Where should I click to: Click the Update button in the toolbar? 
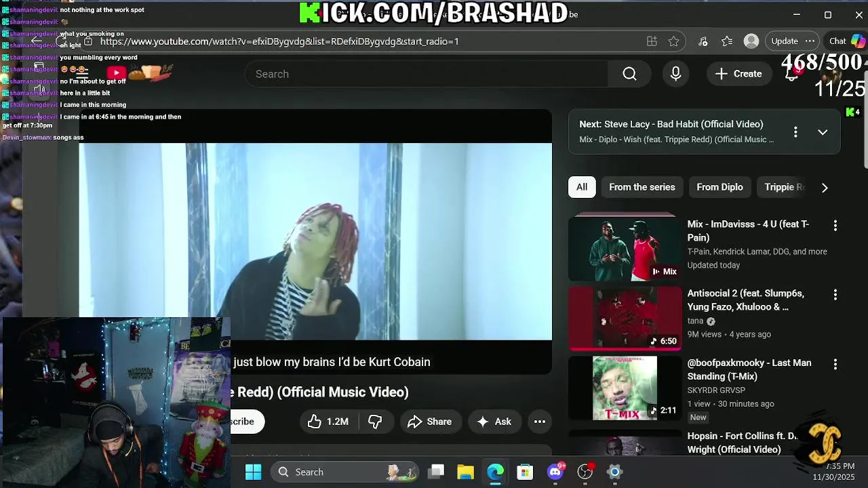tap(785, 41)
